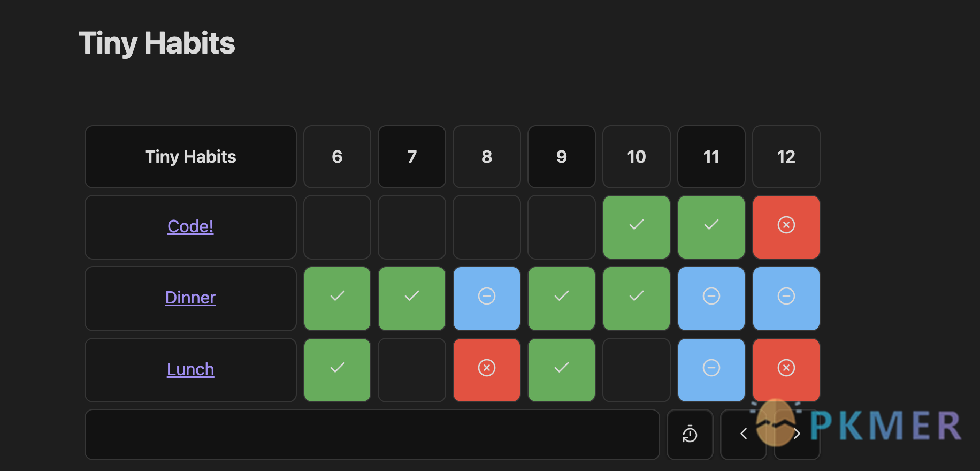Open the Dinner habit link
This screenshot has height=471, width=980.
coord(190,298)
